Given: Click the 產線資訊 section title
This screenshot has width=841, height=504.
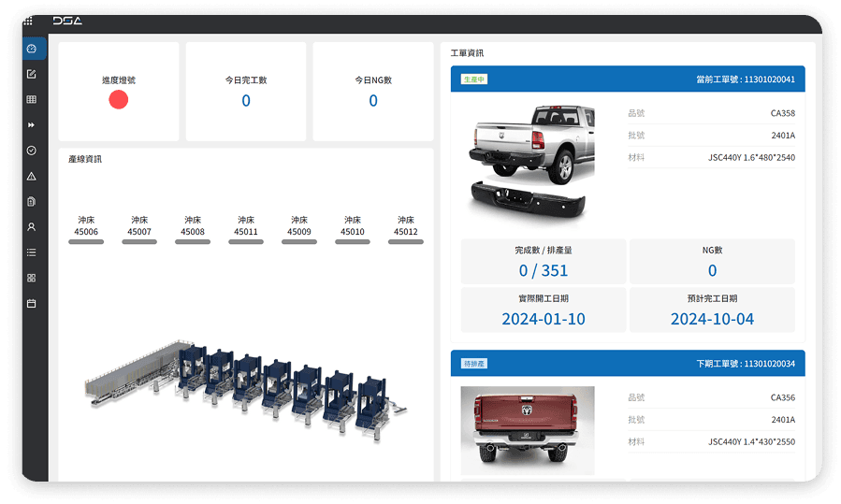Looking at the screenshot, I should point(85,159).
